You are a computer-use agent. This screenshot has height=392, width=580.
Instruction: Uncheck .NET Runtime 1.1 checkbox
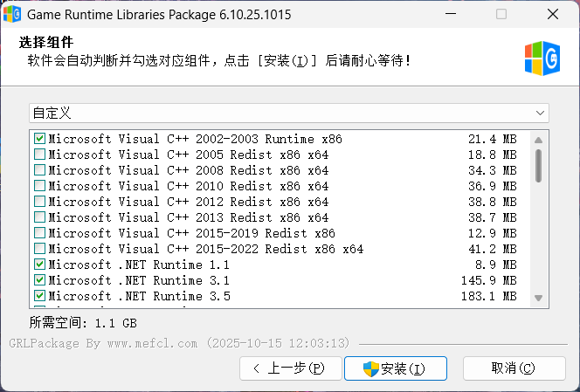click(39, 265)
